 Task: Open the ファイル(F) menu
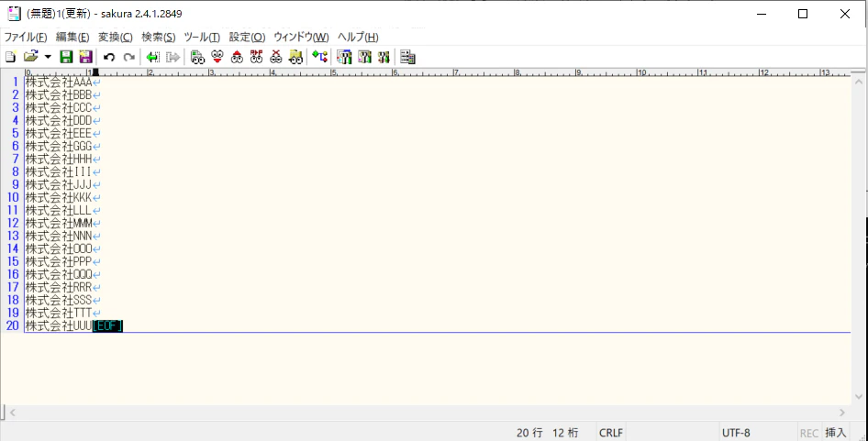pos(26,37)
